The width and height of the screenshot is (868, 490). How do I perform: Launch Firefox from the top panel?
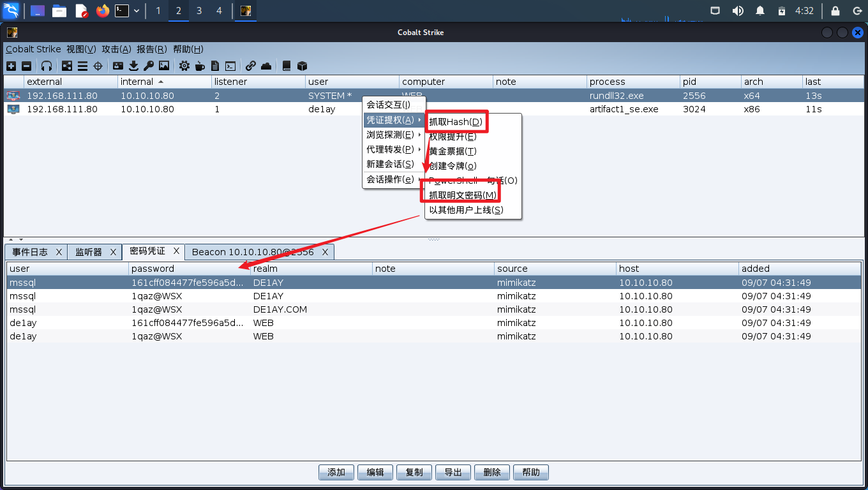click(x=102, y=11)
